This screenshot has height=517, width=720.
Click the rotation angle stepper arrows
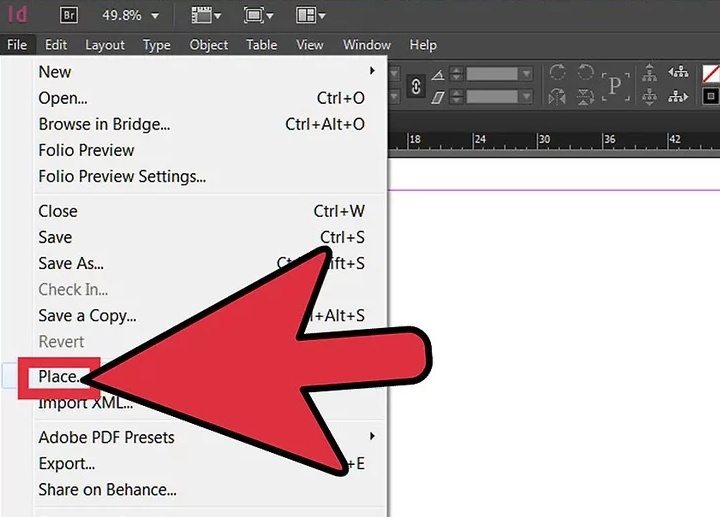pos(456,74)
